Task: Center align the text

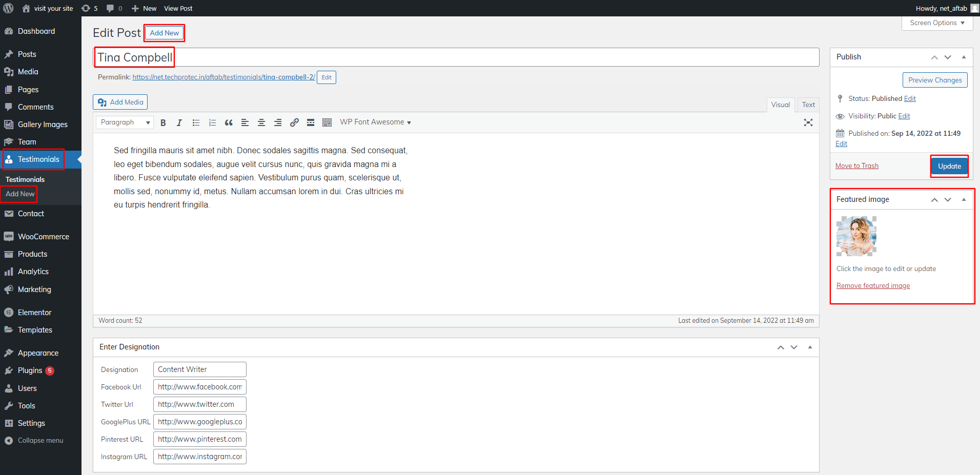Action: [261, 122]
